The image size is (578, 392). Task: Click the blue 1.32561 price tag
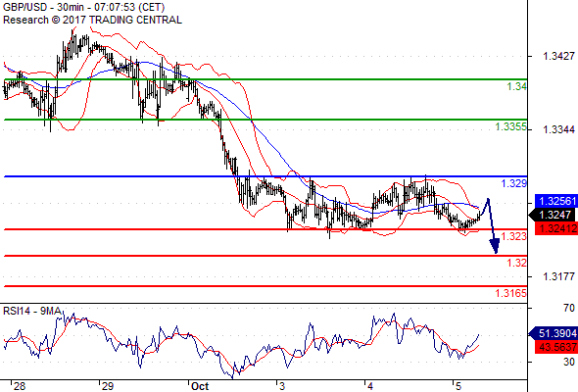[x=555, y=201]
